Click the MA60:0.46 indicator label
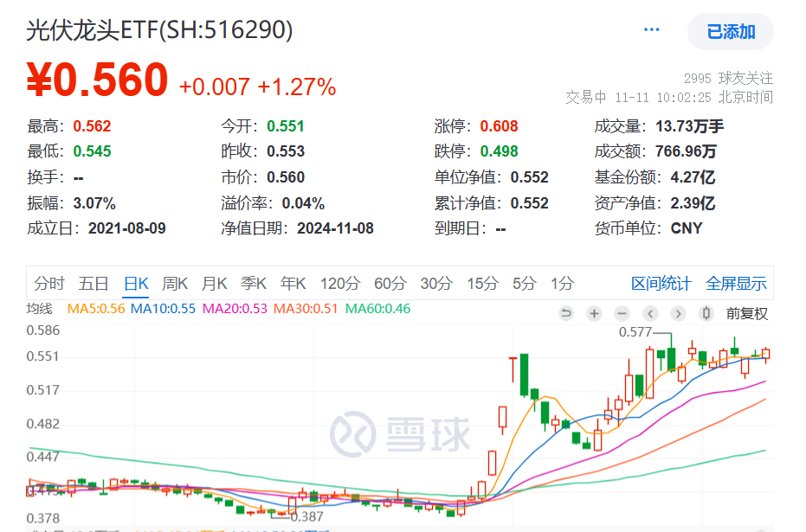 click(377, 309)
